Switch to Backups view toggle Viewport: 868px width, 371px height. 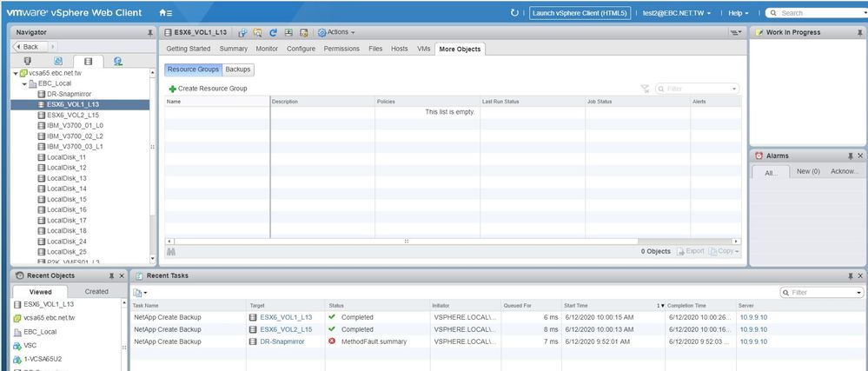pyautogui.click(x=238, y=69)
